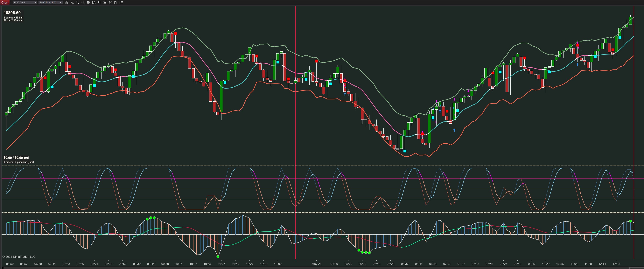Click the 10:56 time axis label
This screenshot has height=269, width=644.
(560, 264)
